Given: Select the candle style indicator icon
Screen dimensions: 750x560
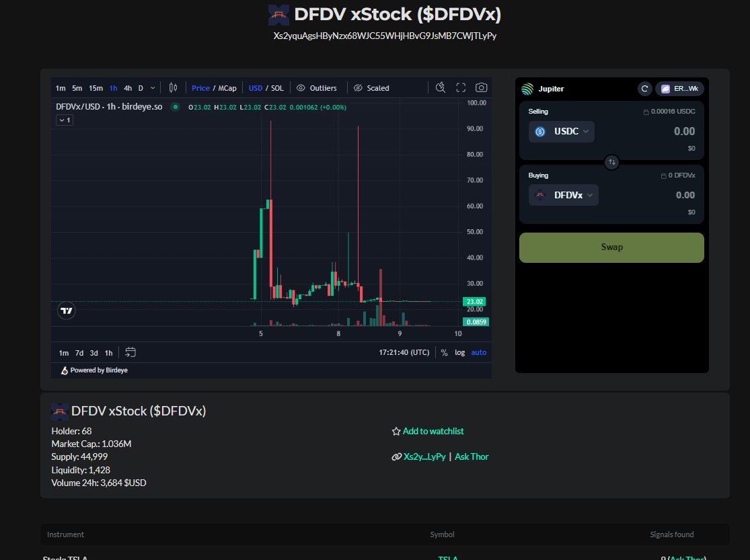Looking at the screenshot, I should click(x=173, y=87).
